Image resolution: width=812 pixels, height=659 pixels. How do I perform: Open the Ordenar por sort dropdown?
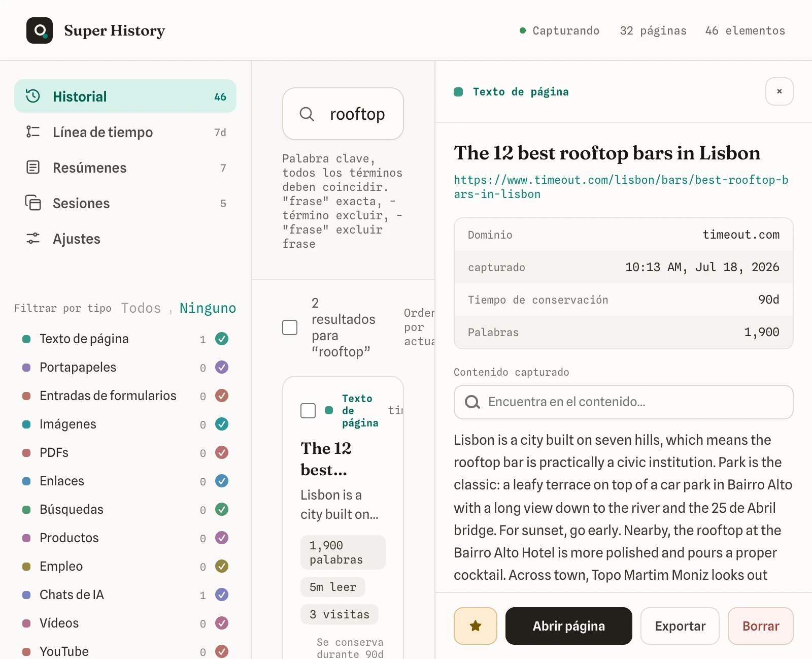(419, 327)
